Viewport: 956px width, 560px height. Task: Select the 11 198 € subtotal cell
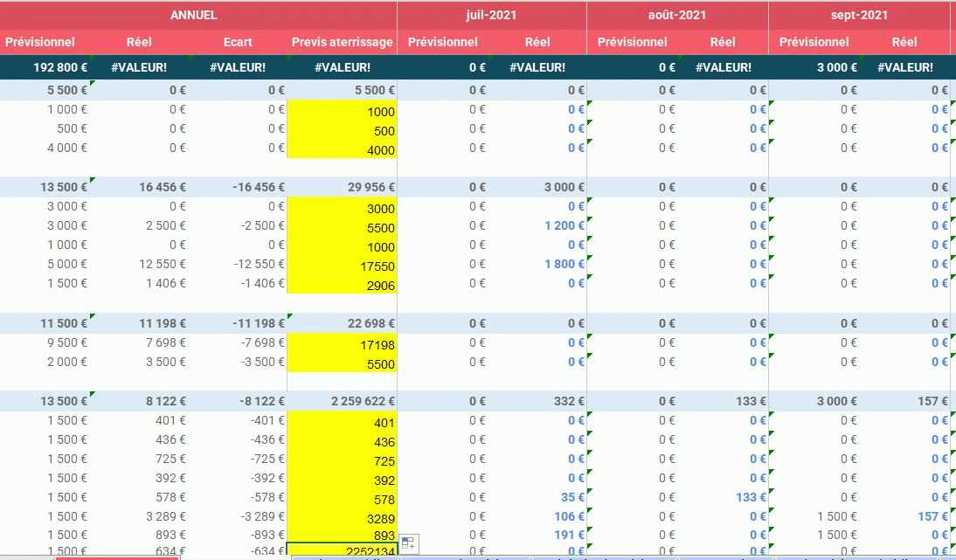tap(139, 323)
